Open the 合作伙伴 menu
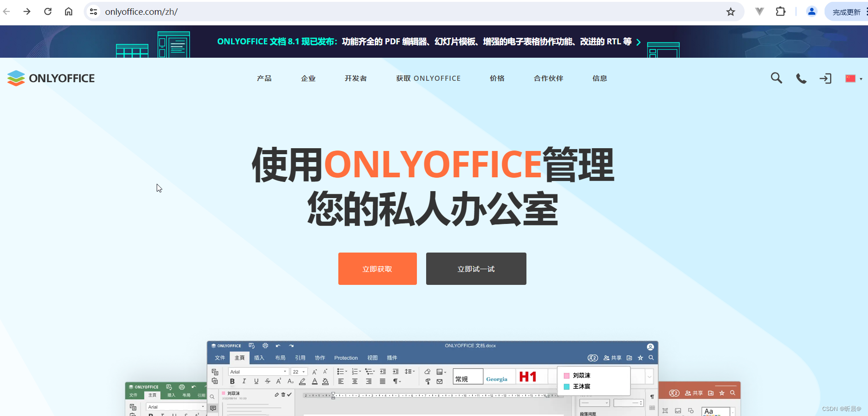868x416 pixels. [549, 78]
